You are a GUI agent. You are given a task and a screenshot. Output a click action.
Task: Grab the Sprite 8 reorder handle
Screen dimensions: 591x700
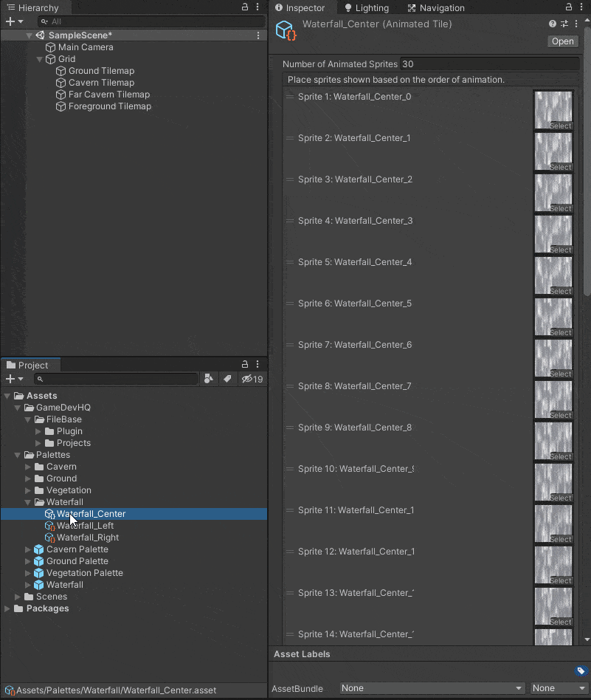[290, 386]
